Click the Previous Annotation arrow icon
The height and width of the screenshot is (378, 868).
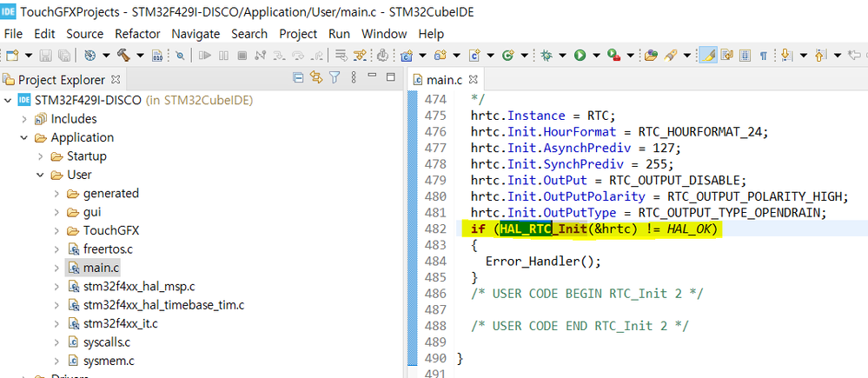(x=821, y=56)
